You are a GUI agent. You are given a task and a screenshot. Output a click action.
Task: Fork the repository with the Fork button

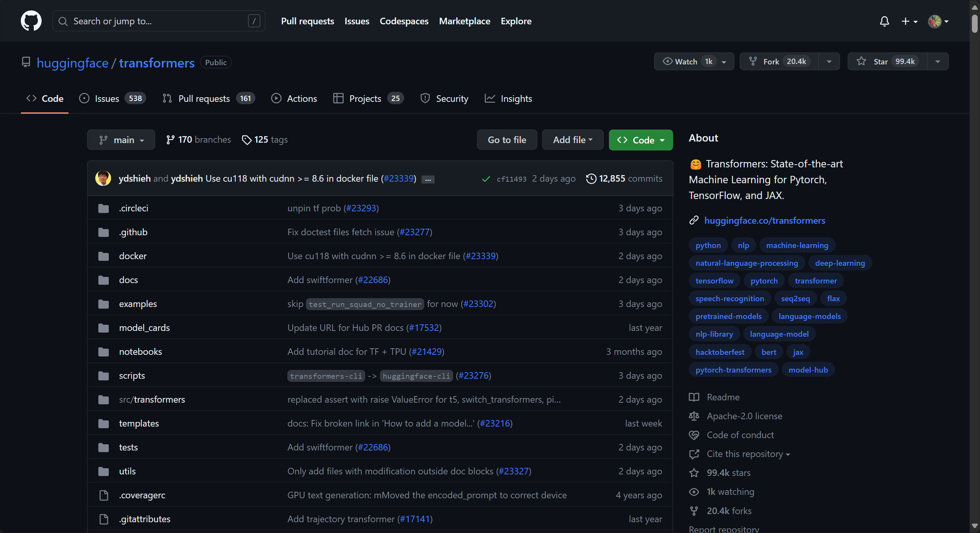[779, 61]
